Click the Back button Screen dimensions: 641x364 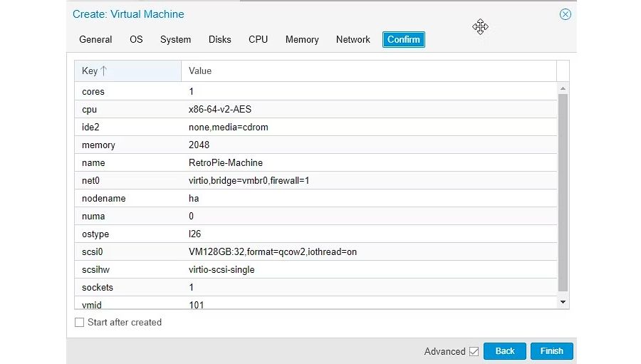pyautogui.click(x=504, y=351)
